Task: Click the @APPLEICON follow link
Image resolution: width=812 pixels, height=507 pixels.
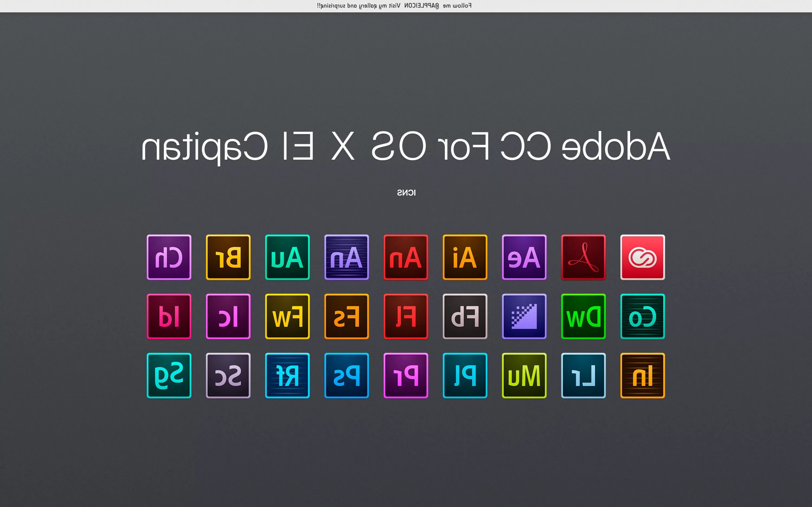Action: pos(421,6)
